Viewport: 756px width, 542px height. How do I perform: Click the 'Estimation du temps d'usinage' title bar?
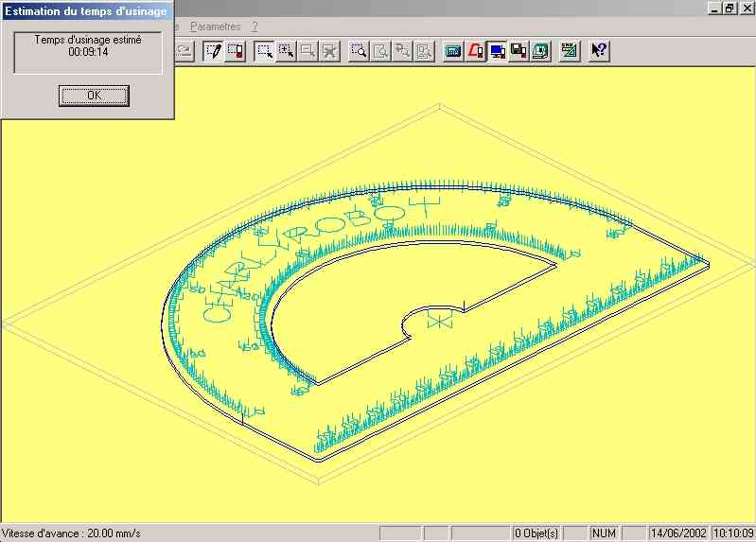87,11
